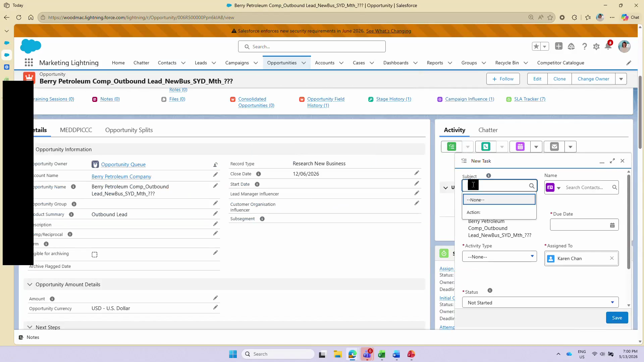Viewport: 644px width, 362px height.
Task: Open the Setup gear icon
Action: tap(596, 47)
